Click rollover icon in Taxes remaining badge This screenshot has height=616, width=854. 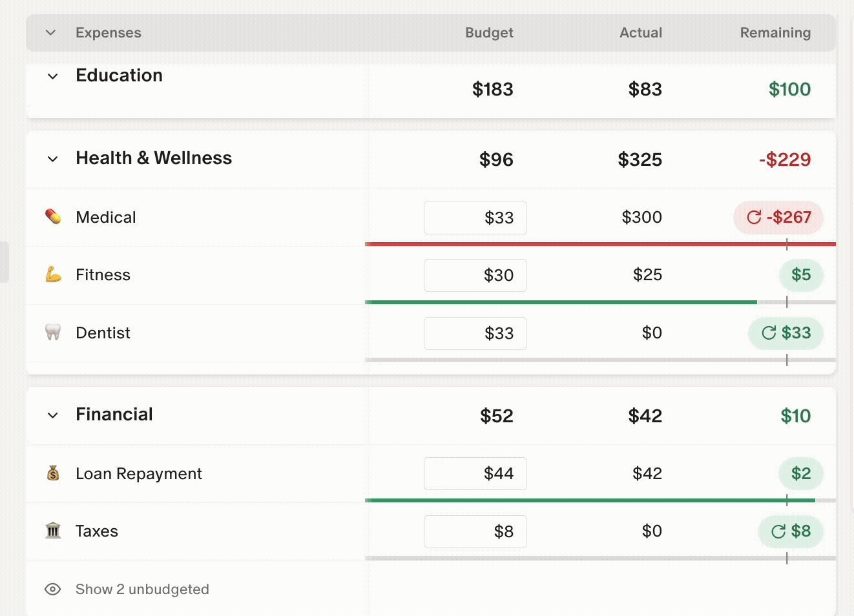click(778, 531)
